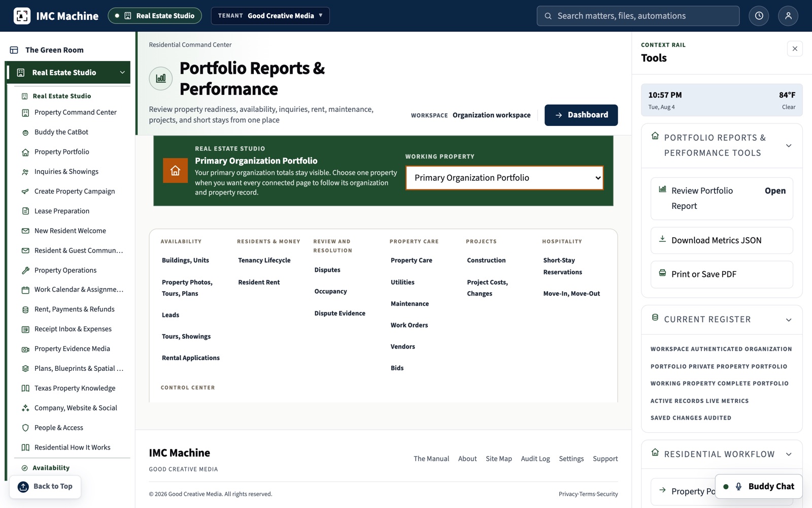Screen dimensions: 812x508
Task: Open the user profile icon
Action: [x=788, y=16]
